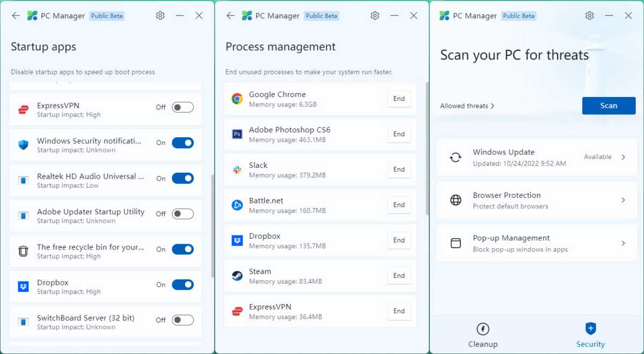Open settings gear in Startup apps window
The width and height of the screenshot is (644, 354).
(x=160, y=16)
